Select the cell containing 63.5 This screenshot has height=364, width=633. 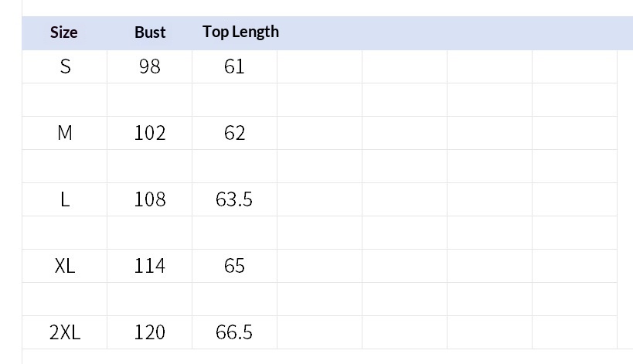click(x=234, y=199)
